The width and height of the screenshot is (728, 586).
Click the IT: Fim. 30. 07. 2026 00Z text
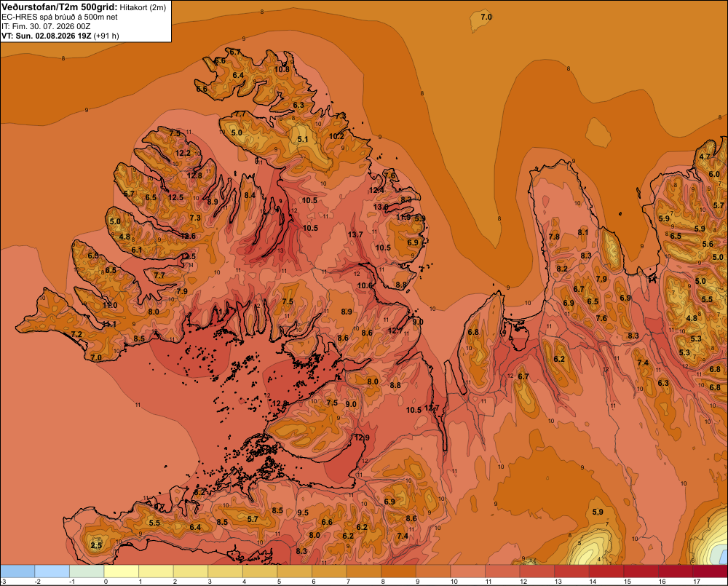click(x=46, y=26)
